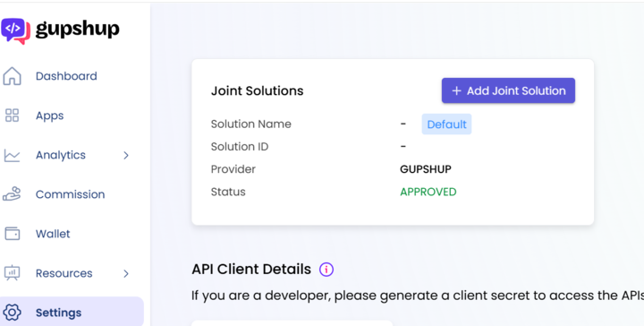This screenshot has height=326, width=644.
Task: Open the Dashboard menu item
Action: [66, 76]
